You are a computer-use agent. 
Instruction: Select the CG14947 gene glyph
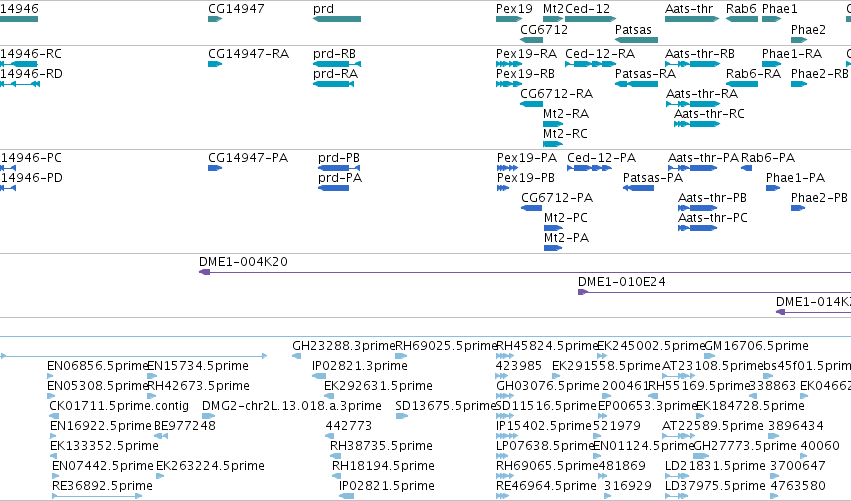click(x=215, y=19)
